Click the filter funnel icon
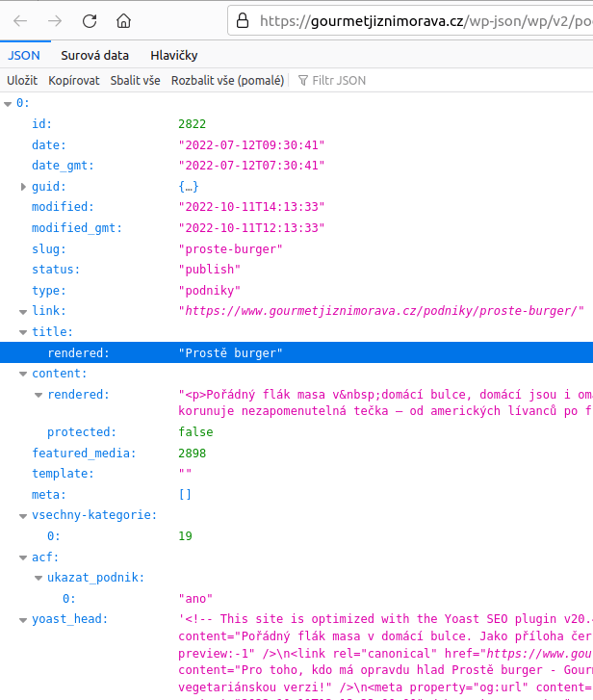Screen dimensions: 593x700 point(303,81)
